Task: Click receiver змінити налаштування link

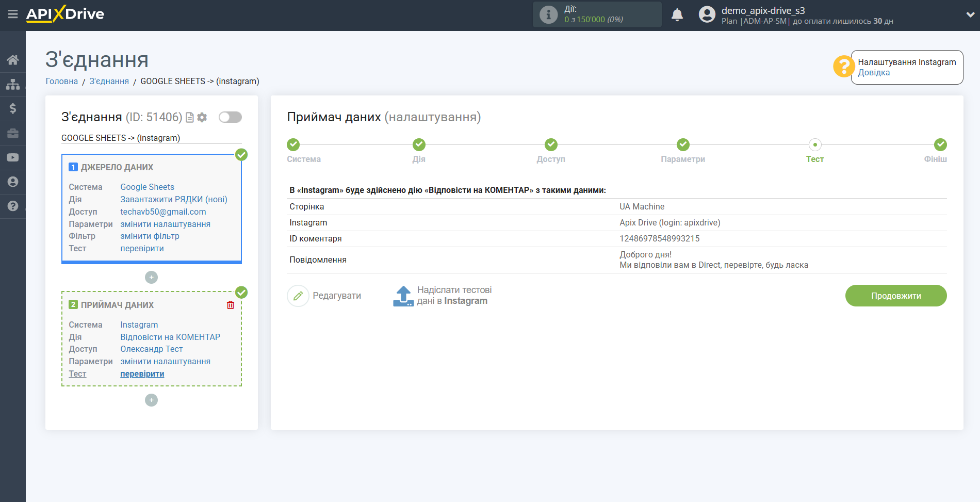Action: [x=166, y=361]
